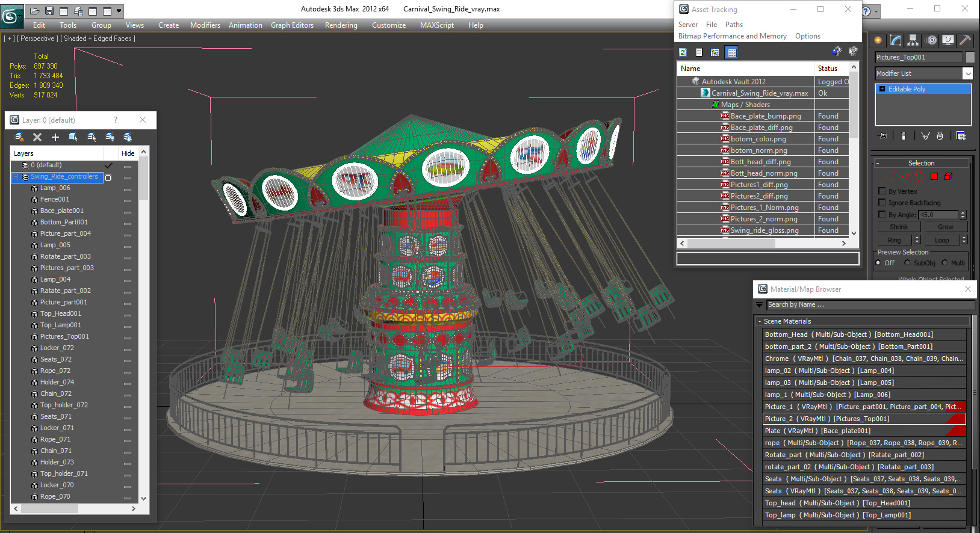Collapse Swing_Ride_controllers layer tree
This screenshot has width=980, height=533.
(16, 177)
